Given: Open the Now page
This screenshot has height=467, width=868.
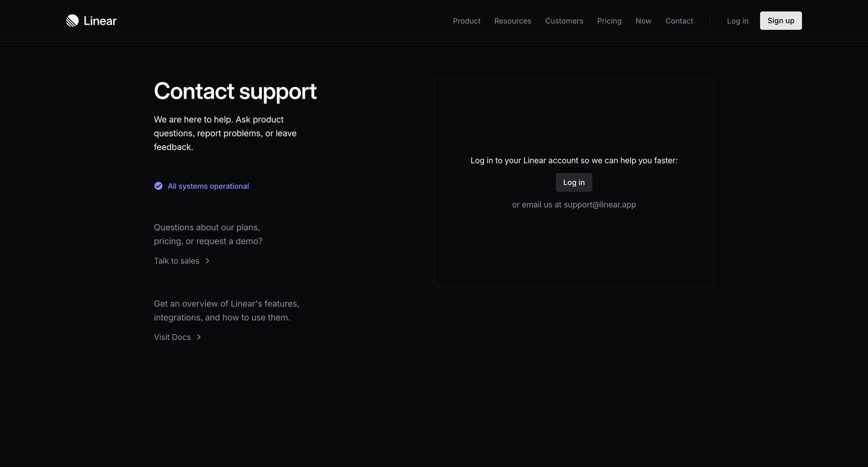Looking at the screenshot, I should (644, 21).
